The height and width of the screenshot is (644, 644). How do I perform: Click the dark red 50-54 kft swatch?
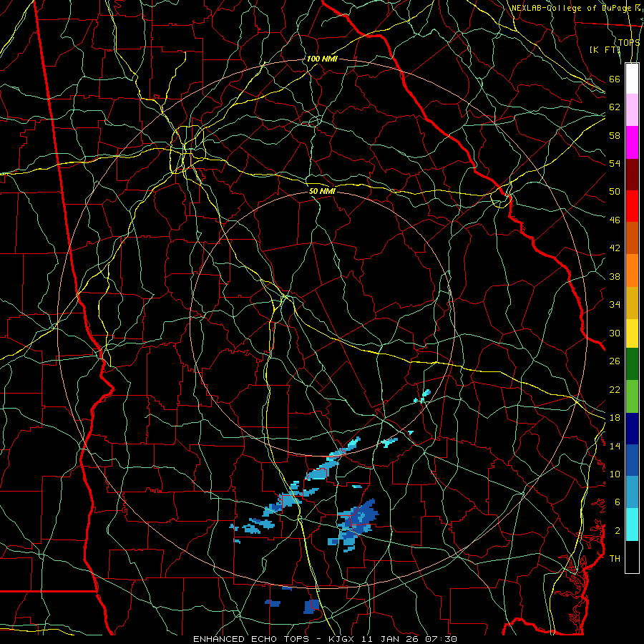[632, 175]
